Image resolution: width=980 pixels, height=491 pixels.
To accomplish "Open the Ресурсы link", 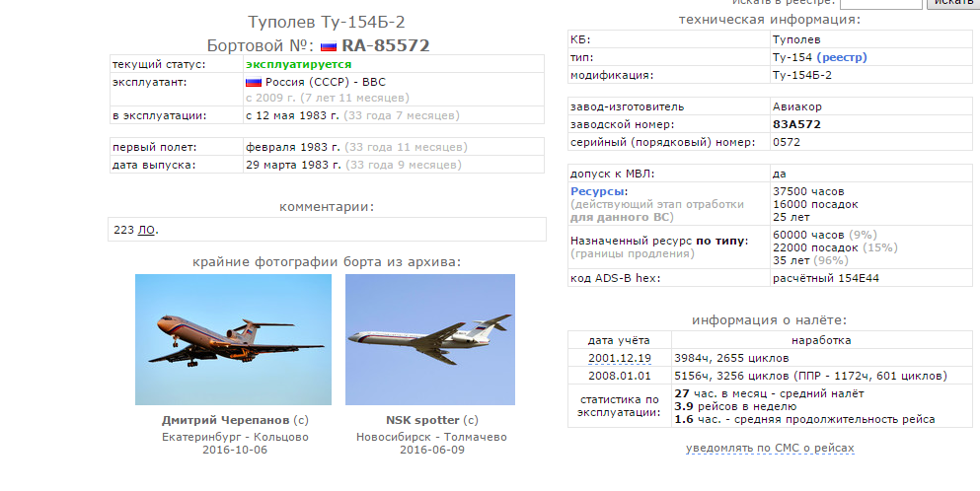I will coord(597,192).
